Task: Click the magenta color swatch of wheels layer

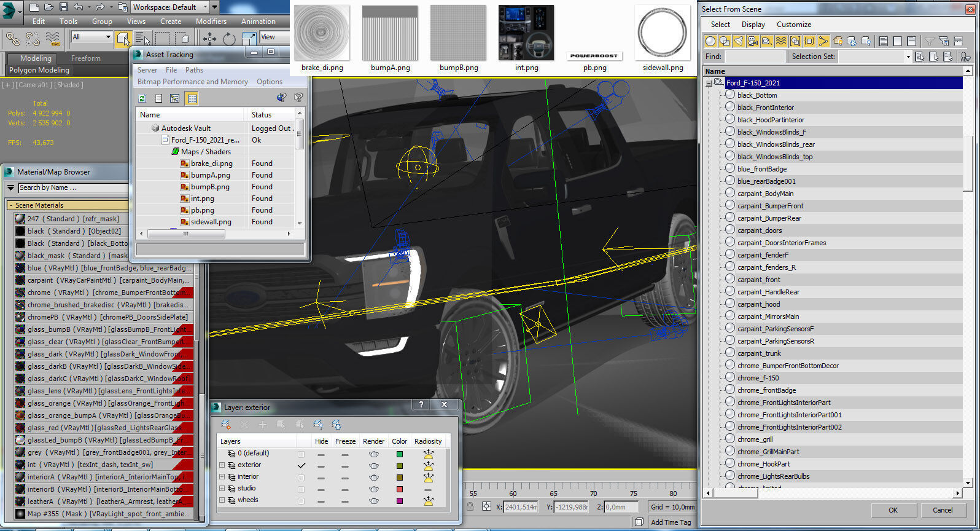Action: coord(400,501)
